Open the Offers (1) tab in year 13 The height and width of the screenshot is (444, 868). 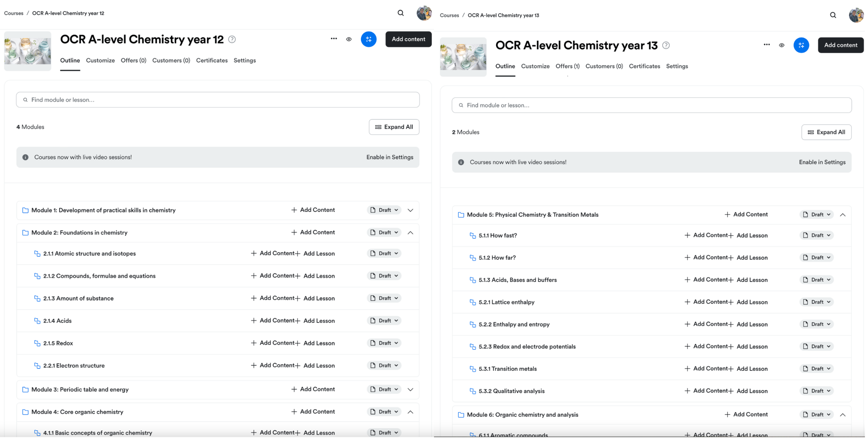coord(567,66)
